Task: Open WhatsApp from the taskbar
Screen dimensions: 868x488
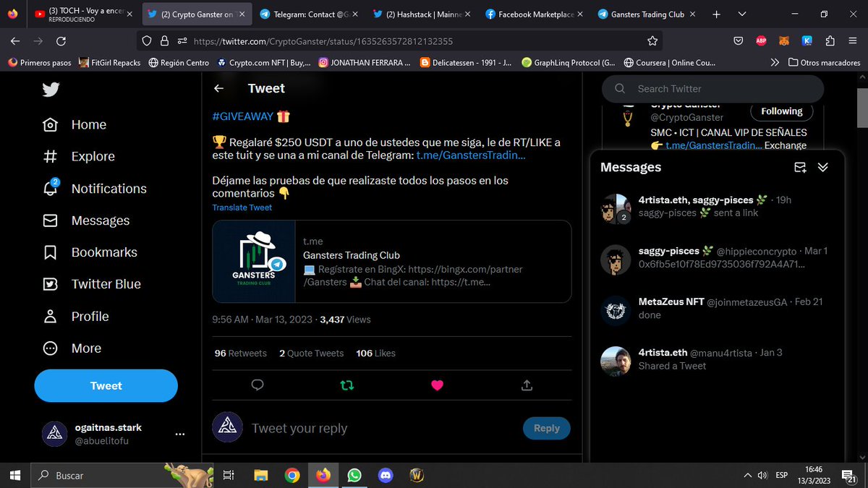Action: coord(354,475)
